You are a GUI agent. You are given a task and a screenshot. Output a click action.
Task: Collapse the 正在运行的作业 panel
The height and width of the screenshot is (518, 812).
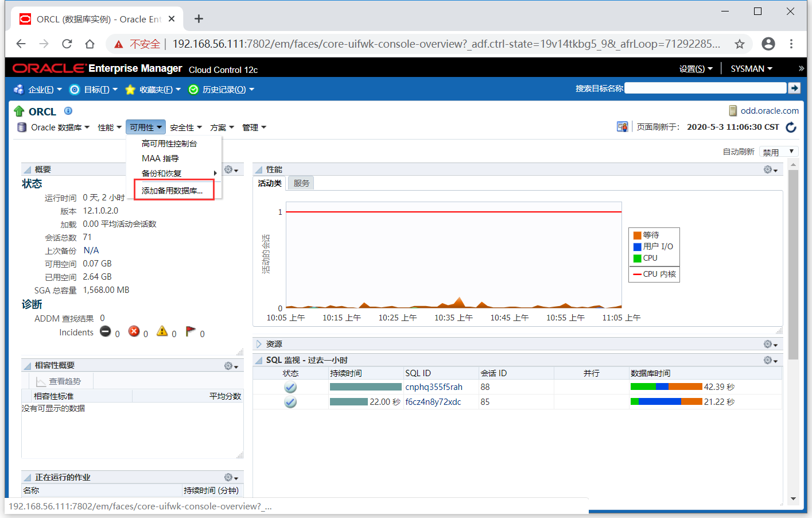(x=27, y=477)
